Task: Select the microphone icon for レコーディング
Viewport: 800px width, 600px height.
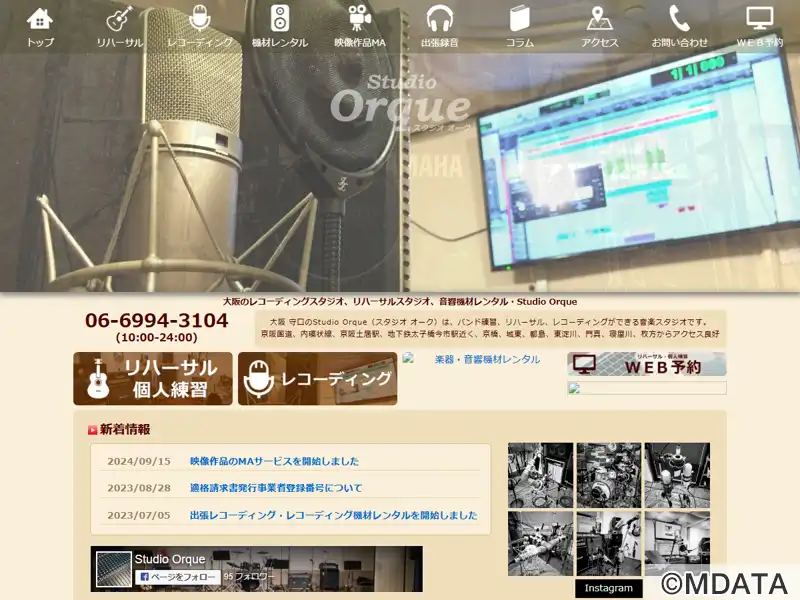Action: 199,18
